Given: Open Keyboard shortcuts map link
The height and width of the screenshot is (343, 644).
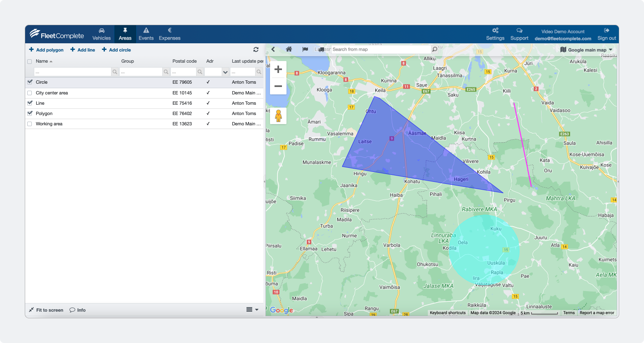Looking at the screenshot, I should pos(447,313).
